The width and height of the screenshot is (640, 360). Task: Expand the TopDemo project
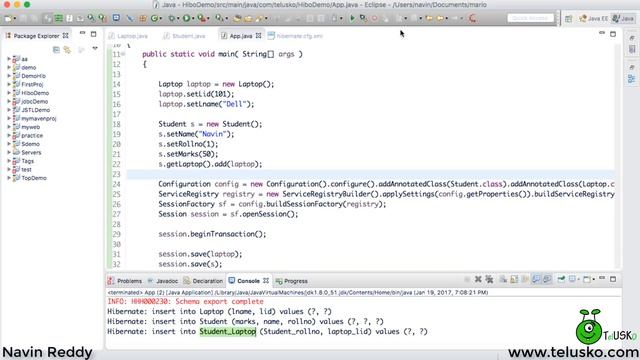pos(9,178)
